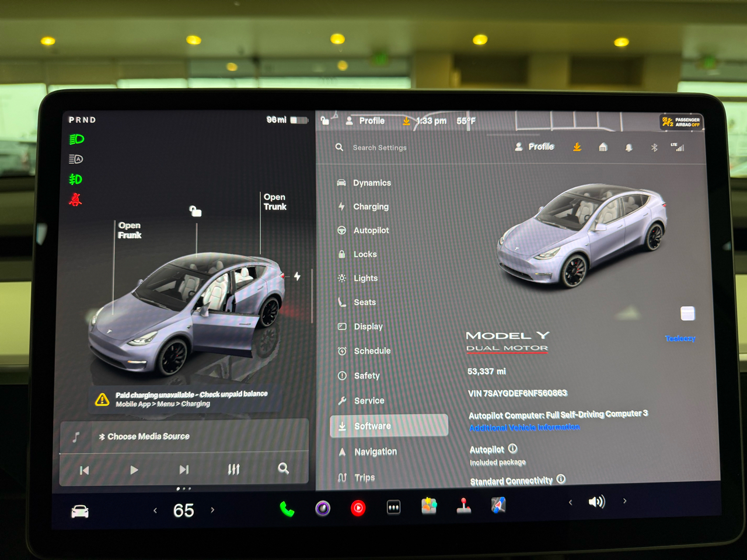
Task: Lower cabin temperature with left chevron
Action: 155,510
